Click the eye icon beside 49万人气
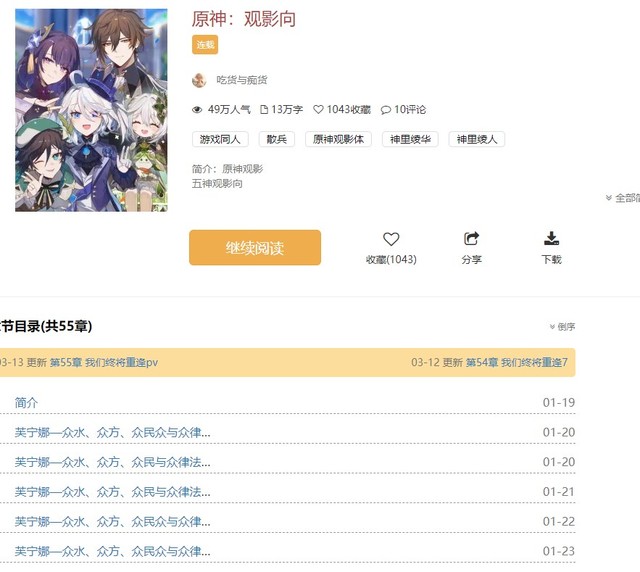This screenshot has height=572, width=640. 197,109
